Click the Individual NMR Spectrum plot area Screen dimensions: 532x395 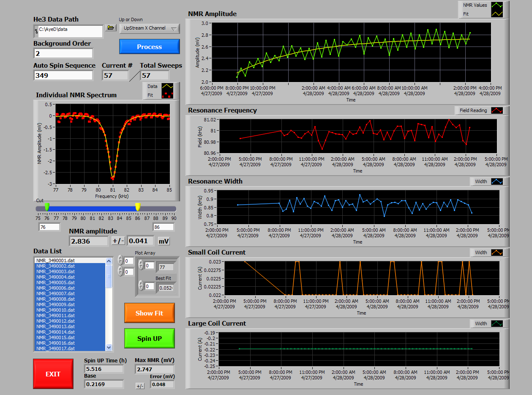pyautogui.click(x=113, y=144)
